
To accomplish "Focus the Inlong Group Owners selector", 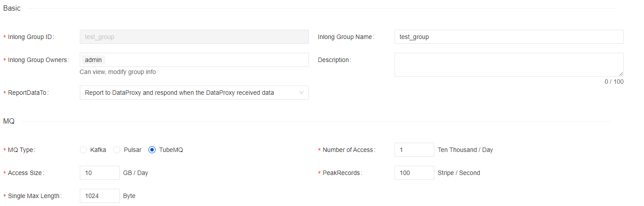I will point(204,60).
